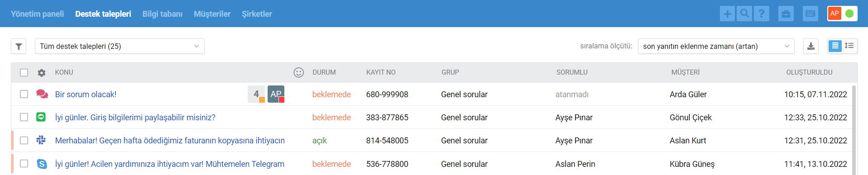Open ticket 'Merhabalar! Geçen hafta ödediğimiz faturanın'
Screen dimensions: 868x175
170,141
